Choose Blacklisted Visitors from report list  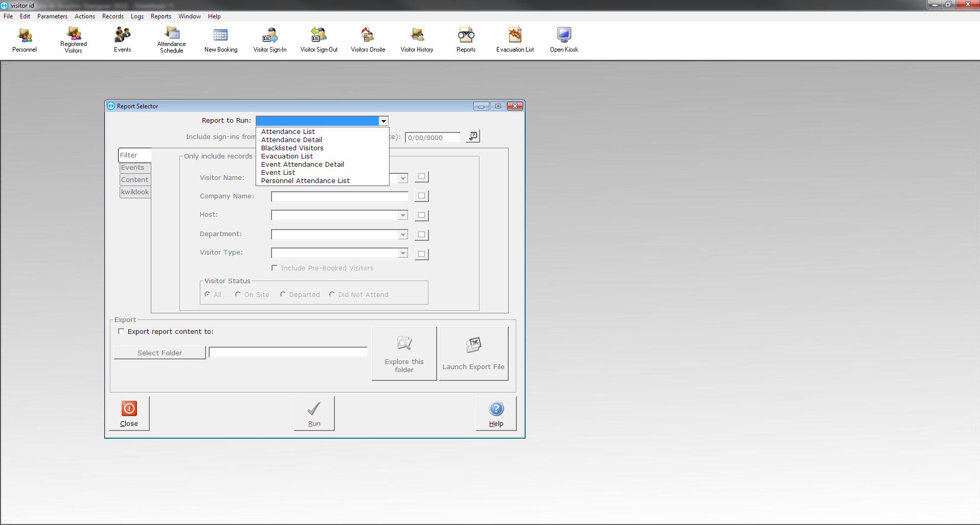(x=292, y=148)
